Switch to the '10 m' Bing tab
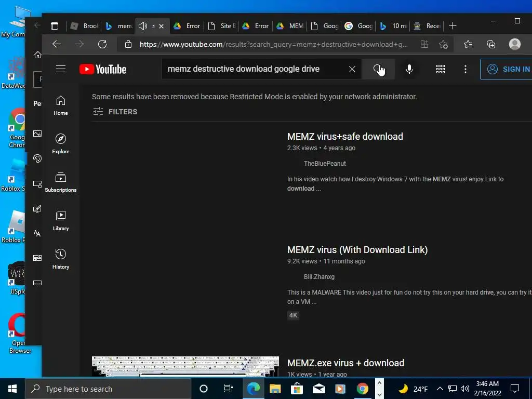This screenshot has height=399, width=532. [393, 26]
